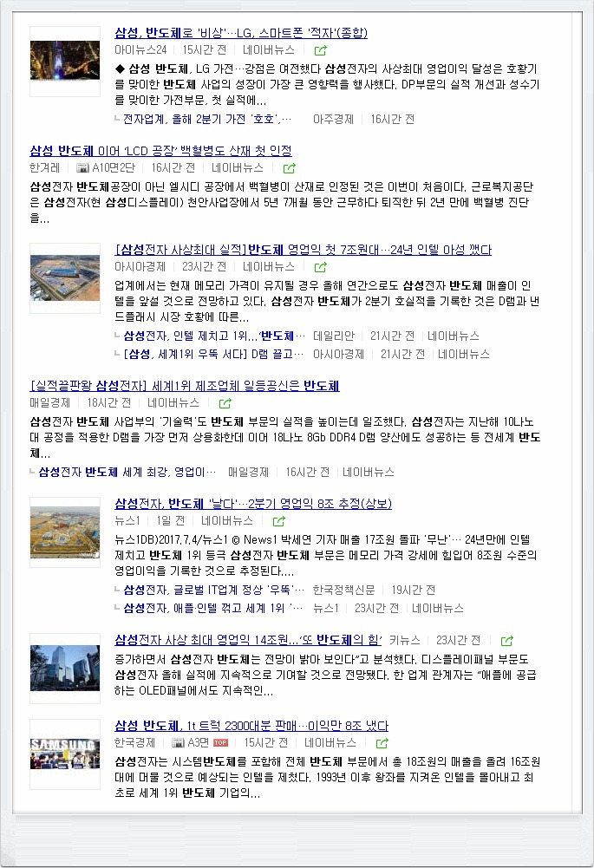Open SAMSUNG sign thumbnail of 한국경제 article
The image size is (594, 868).
65,754
